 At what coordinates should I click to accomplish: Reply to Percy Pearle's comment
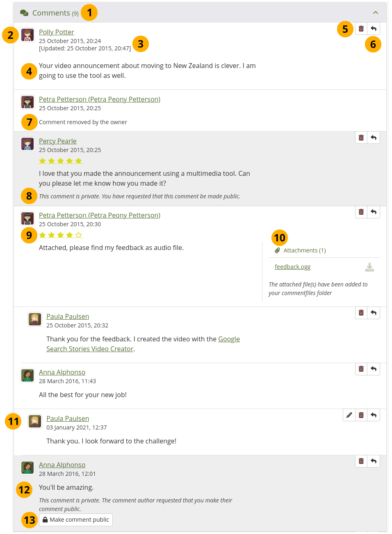[x=374, y=138]
